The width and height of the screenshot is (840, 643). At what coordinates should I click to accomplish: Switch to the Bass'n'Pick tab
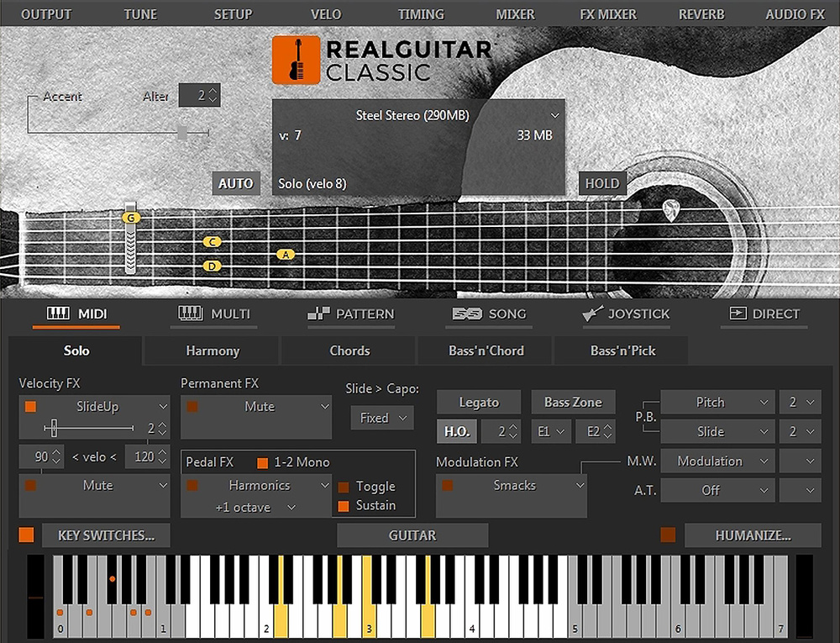622,351
